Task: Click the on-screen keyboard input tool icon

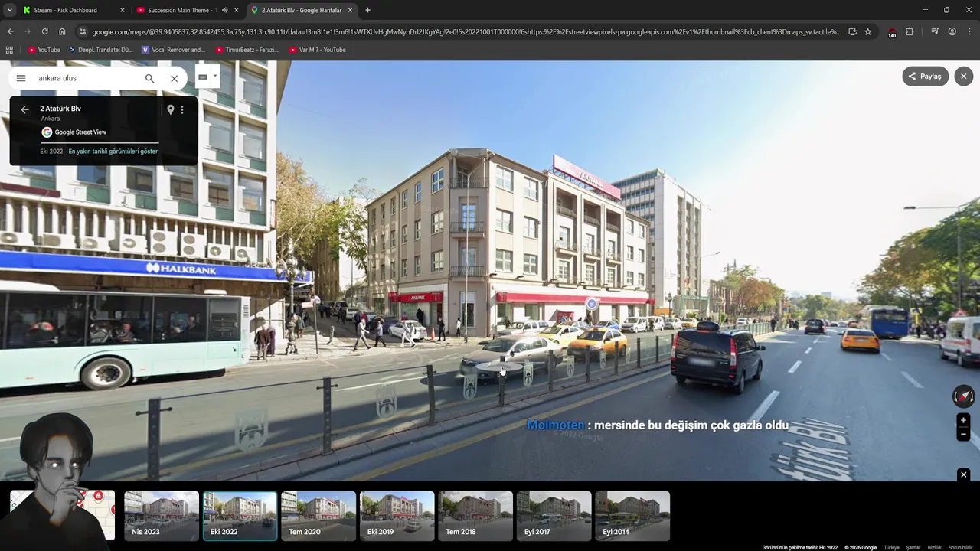Action: coord(203,77)
